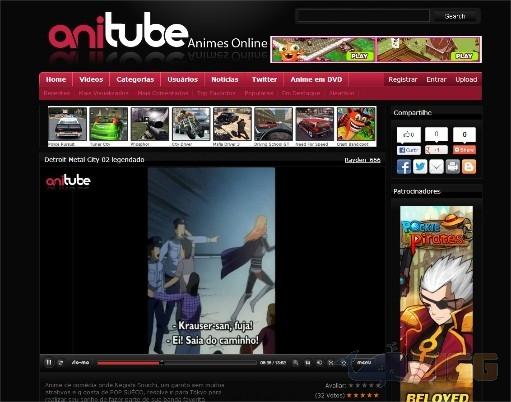Click the red Share button
Screen dimensions: 511x402
[x=464, y=150]
